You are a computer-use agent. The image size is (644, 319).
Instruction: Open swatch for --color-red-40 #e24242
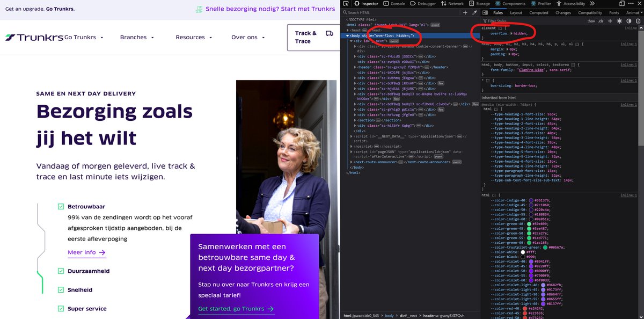525,309
